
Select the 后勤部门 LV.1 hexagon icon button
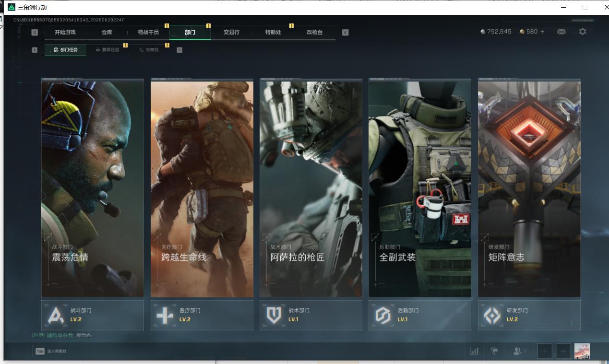[x=420, y=315]
